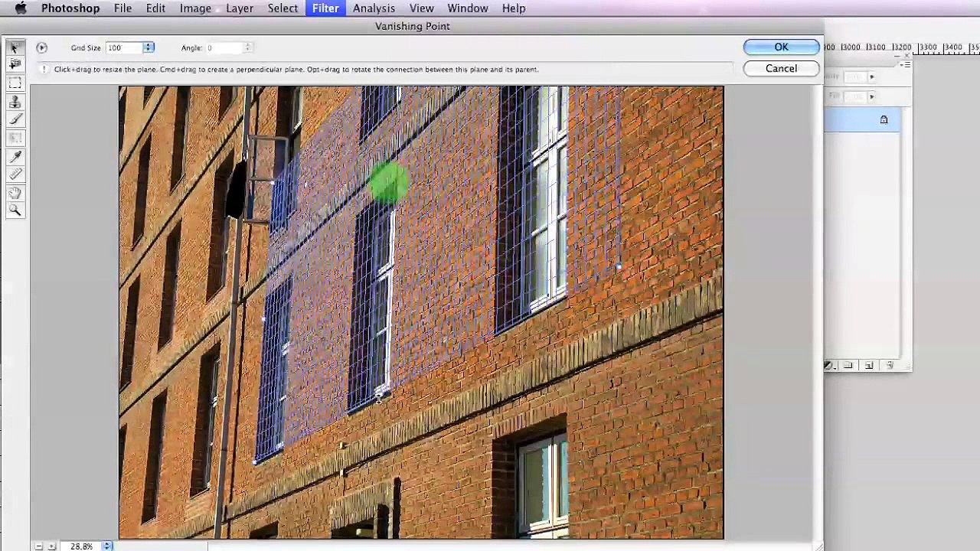Select the Eyedropper tool
This screenshot has width=980, height=551.
(x=15, y=156)
